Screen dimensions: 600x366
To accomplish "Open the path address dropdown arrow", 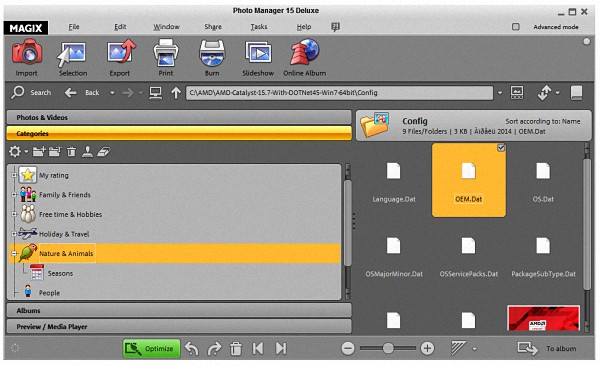I will (500, 93).
